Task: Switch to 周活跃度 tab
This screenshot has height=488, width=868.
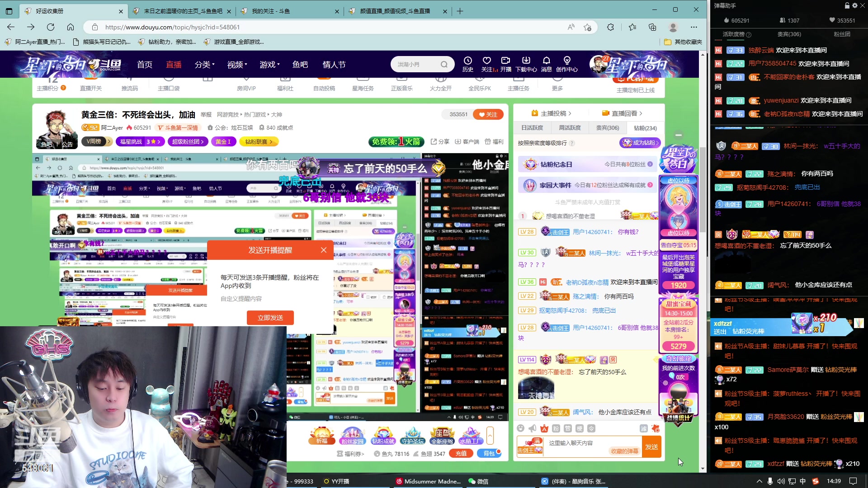Action: (570, 128)
